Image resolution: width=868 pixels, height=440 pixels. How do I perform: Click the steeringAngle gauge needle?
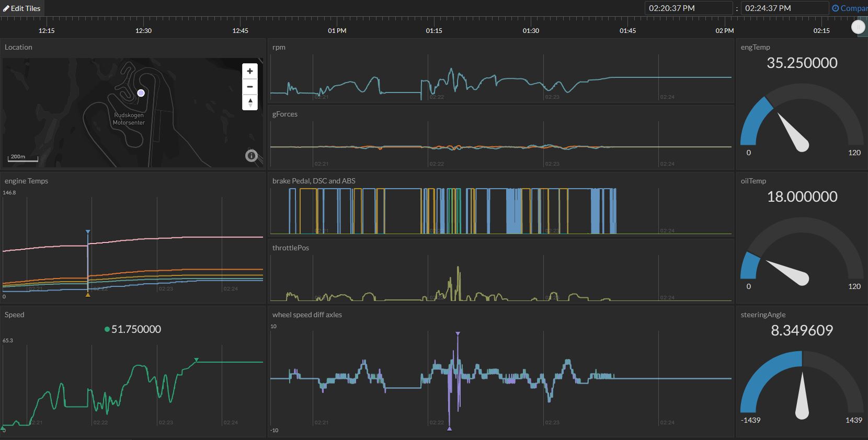point(802,395)
